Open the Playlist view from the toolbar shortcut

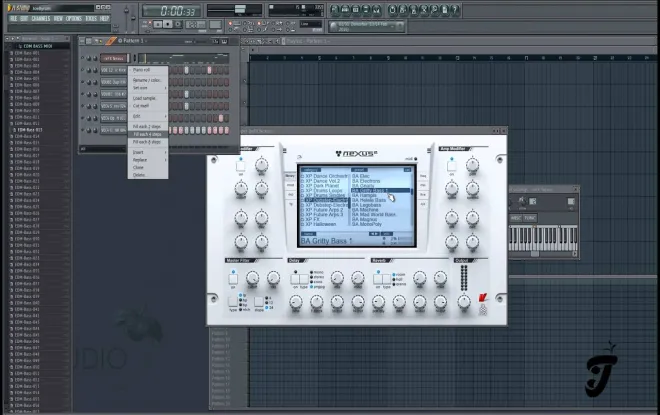tap(334, 9)
